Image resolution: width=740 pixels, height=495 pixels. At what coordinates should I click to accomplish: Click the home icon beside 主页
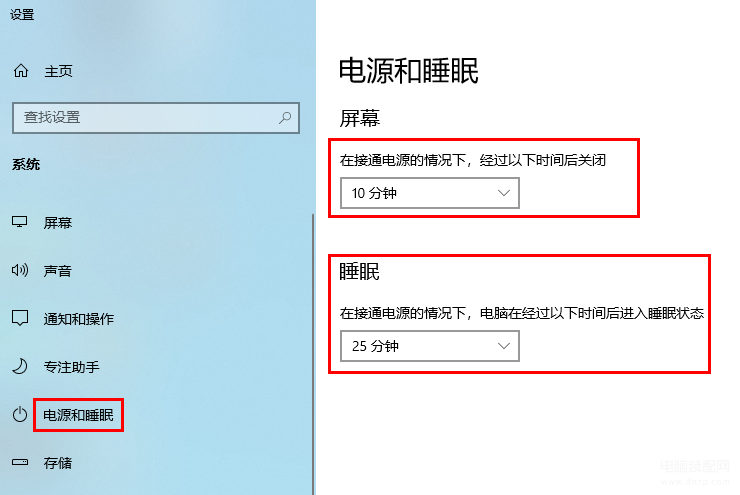[21, 71]
